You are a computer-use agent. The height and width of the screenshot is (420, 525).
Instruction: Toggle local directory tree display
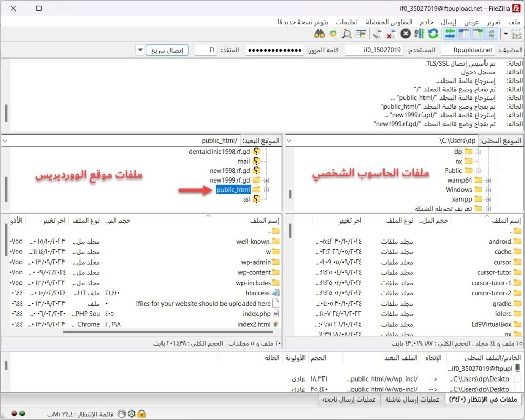coord(477,33)
